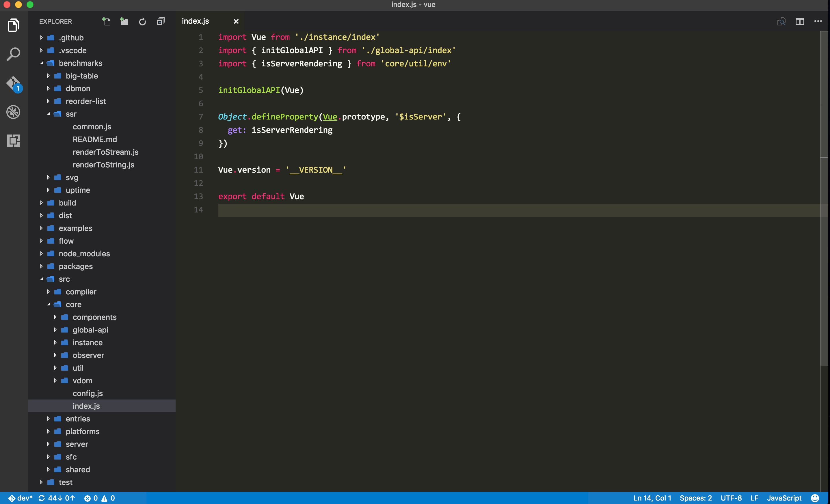Screen dimensions: 830x504
Task: Click the editor vertical scrollbar
Action: [x=824, y=199]
